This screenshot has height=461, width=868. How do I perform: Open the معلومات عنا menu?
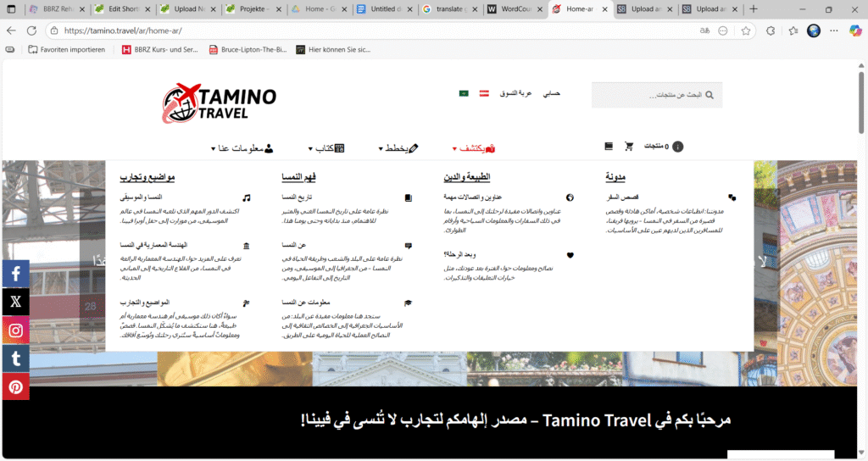coord(242,148)
